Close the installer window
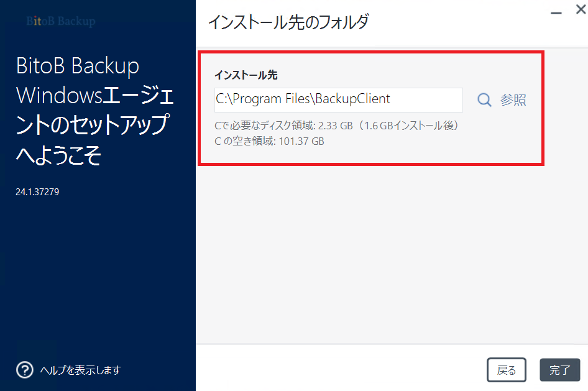 click(x=581, y=9)
